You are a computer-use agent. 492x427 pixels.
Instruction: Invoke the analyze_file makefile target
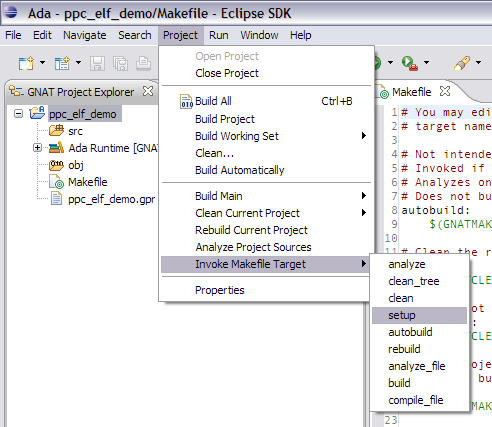coord(419,366)
